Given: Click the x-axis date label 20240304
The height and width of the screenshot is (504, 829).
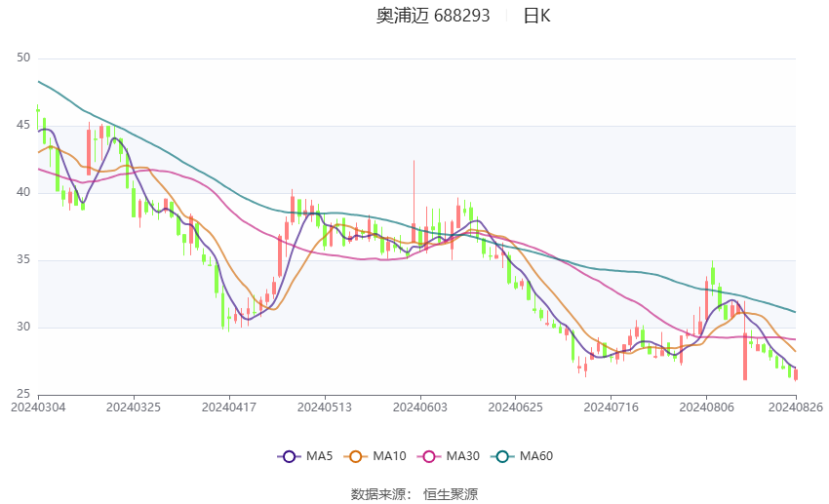Looking at the screenshot, I should point(38,407).
